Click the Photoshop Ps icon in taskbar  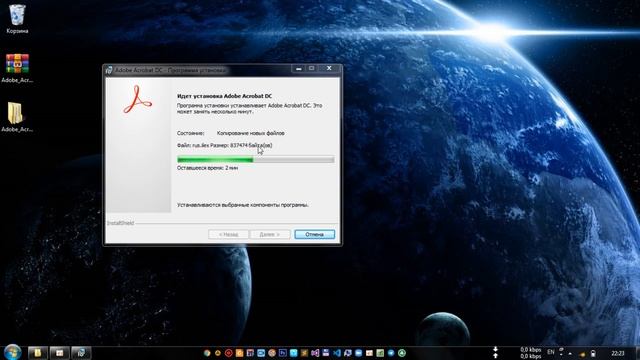pos(282,353)
